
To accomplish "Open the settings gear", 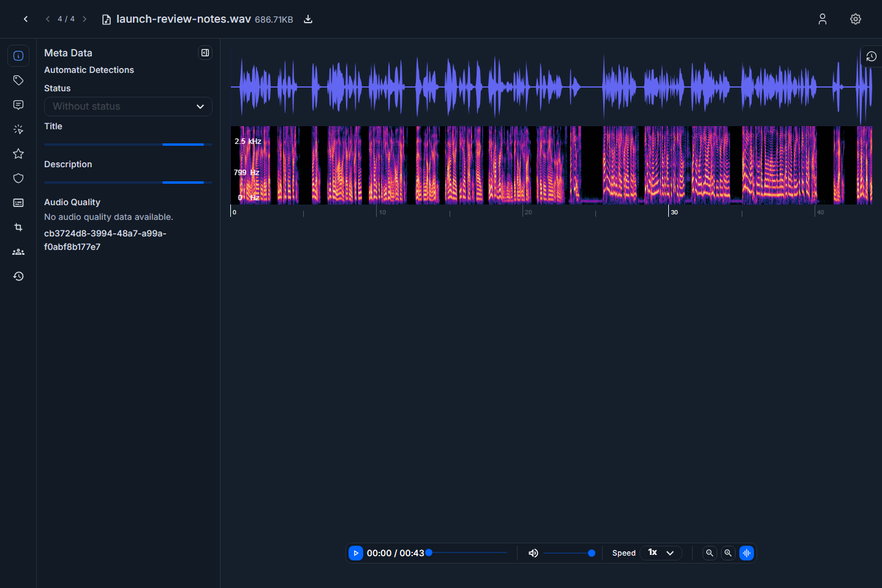I will (x=856, y=19).
